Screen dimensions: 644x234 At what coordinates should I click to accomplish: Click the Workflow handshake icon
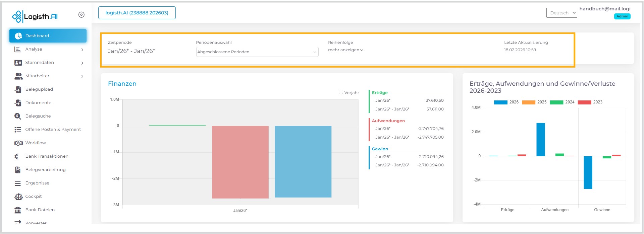(x=18, y=143)
